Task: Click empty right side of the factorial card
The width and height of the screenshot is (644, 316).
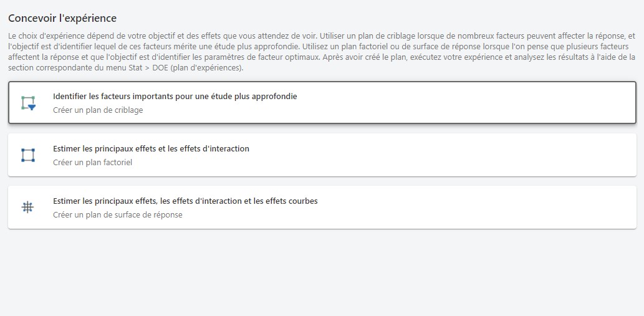Action: [499, 155]
